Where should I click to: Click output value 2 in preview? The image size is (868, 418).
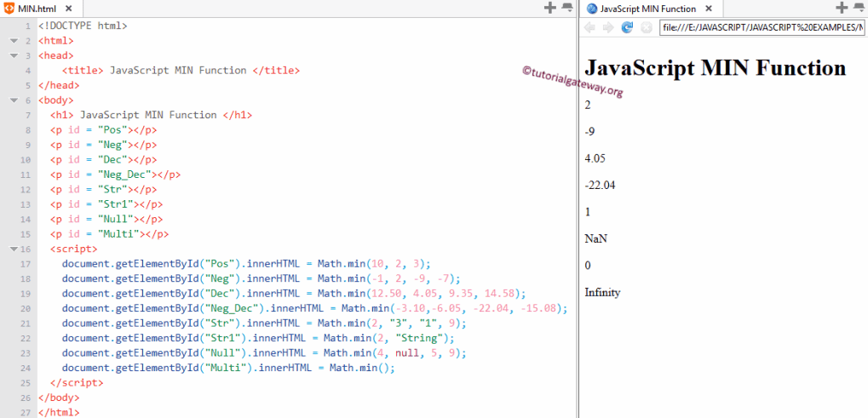[x=588, y=105]
